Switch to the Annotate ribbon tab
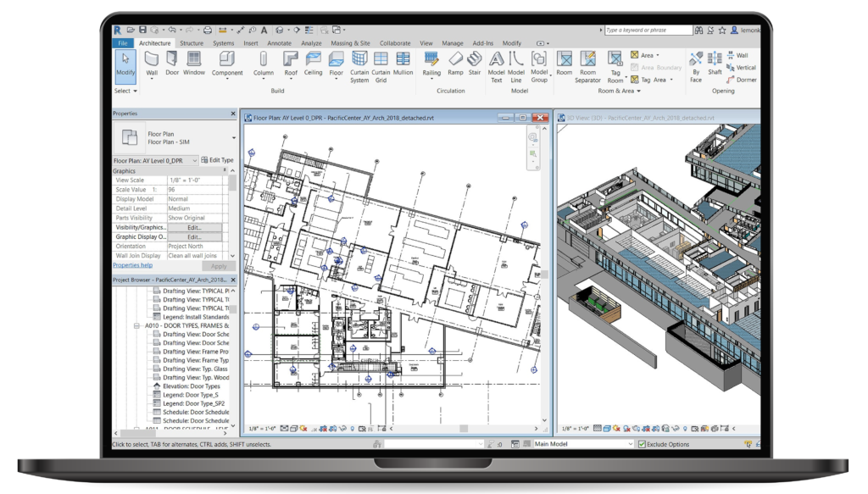Viewport: 868px width, 494px height. pos(278,42)
